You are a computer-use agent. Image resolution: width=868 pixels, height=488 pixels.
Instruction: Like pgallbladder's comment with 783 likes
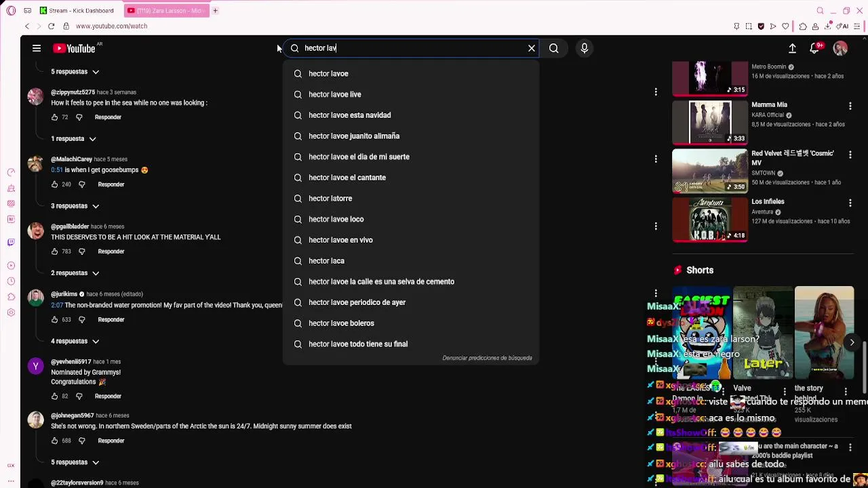coord(55,251)
